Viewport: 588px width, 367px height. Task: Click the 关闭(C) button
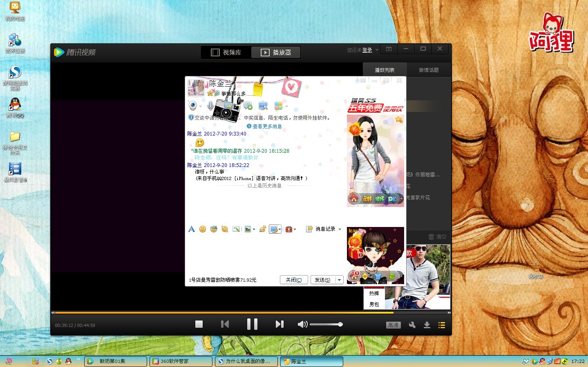(294, 280)
